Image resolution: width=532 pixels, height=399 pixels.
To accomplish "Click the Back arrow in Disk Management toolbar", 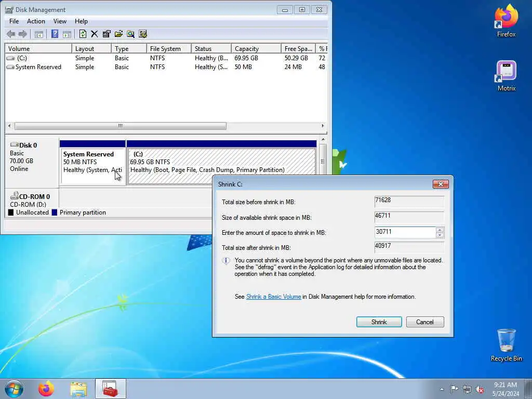I will (x=11, y=34).
